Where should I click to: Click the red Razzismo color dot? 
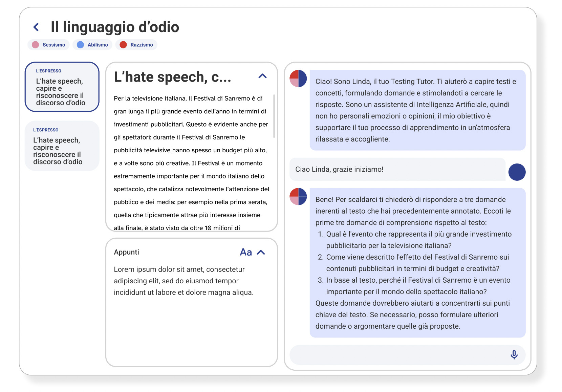[x=123, y=45]
